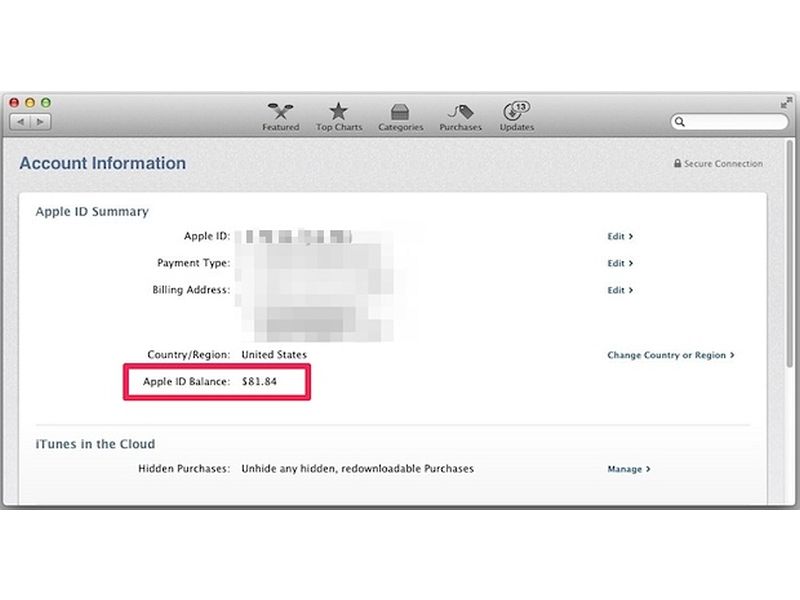Open the Top Charts section

[339, 117]
